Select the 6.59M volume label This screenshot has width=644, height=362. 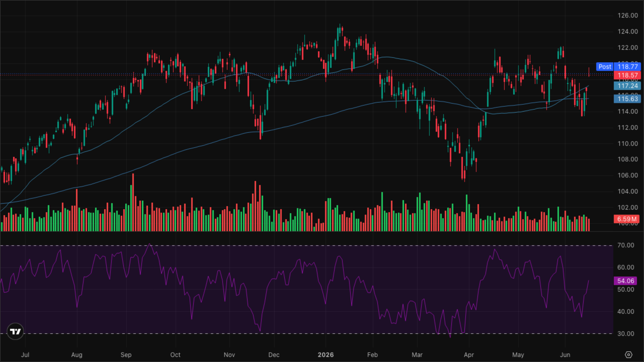(x=626, y=219)
